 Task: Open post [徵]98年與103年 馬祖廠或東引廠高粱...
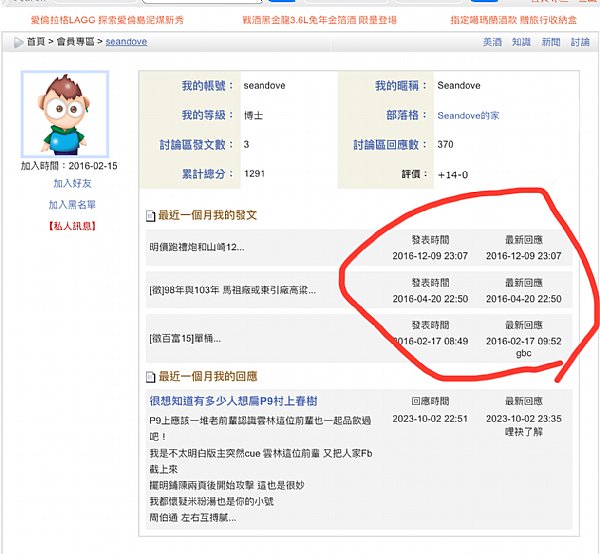(233, 290)
